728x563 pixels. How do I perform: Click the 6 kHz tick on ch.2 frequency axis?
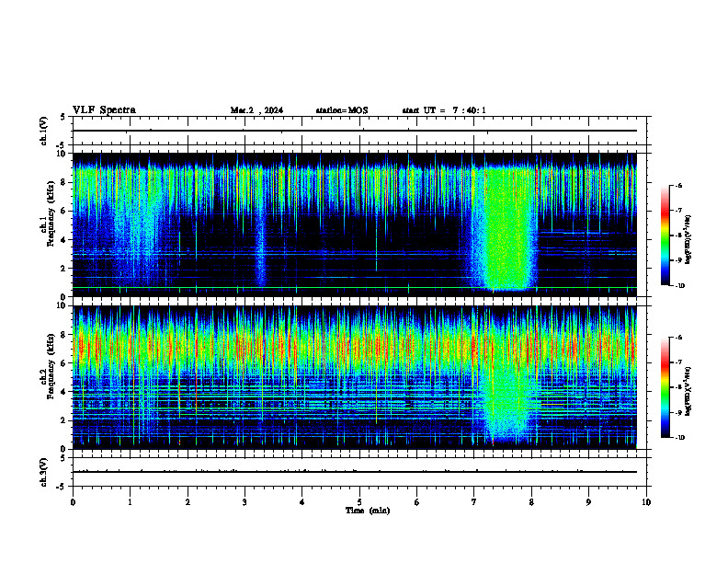63,363
